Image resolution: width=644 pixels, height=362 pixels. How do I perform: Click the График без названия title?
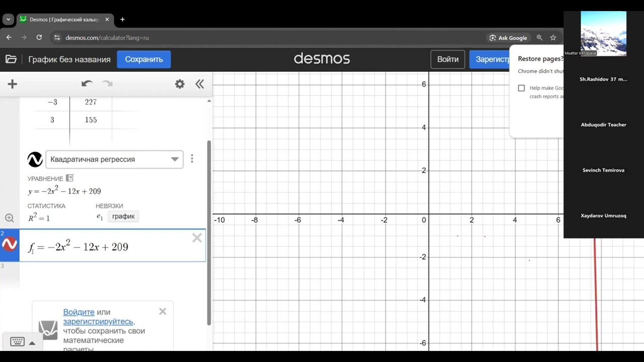69,59
